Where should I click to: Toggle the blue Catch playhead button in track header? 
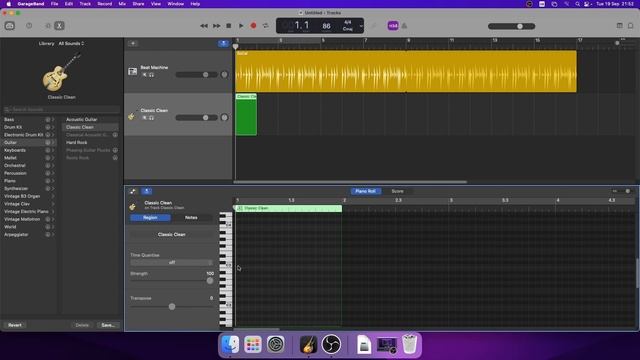tap(223, 43)
